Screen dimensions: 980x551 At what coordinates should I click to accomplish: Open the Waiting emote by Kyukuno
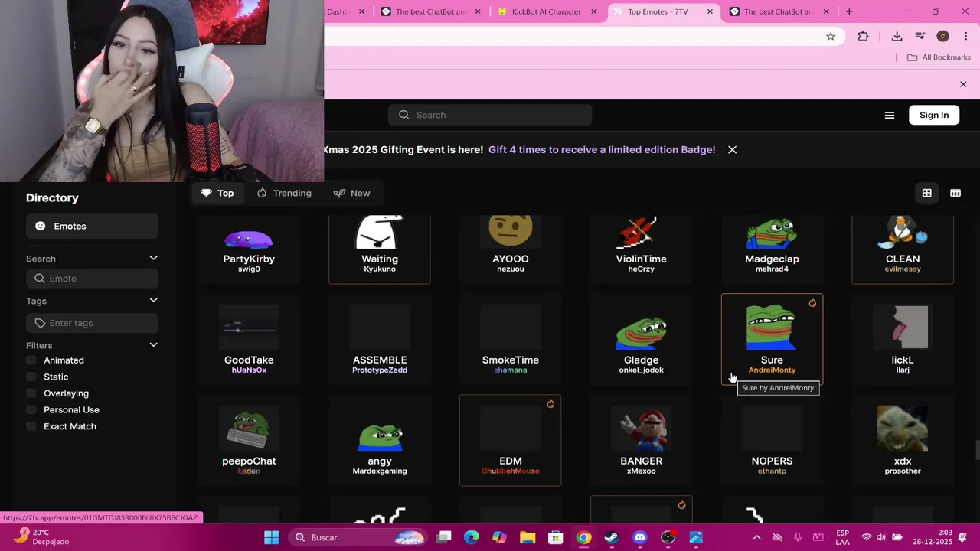(x=380, y=249)
